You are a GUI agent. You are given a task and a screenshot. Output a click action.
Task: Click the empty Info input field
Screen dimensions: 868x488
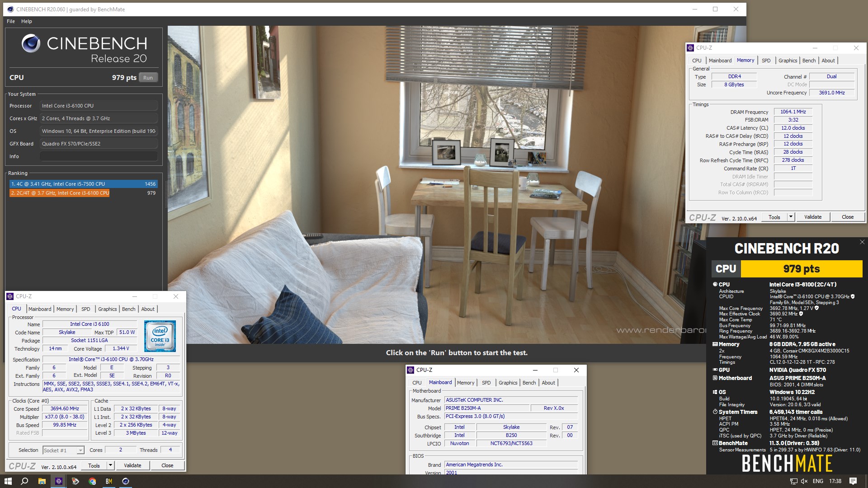(x=99, y=156)
